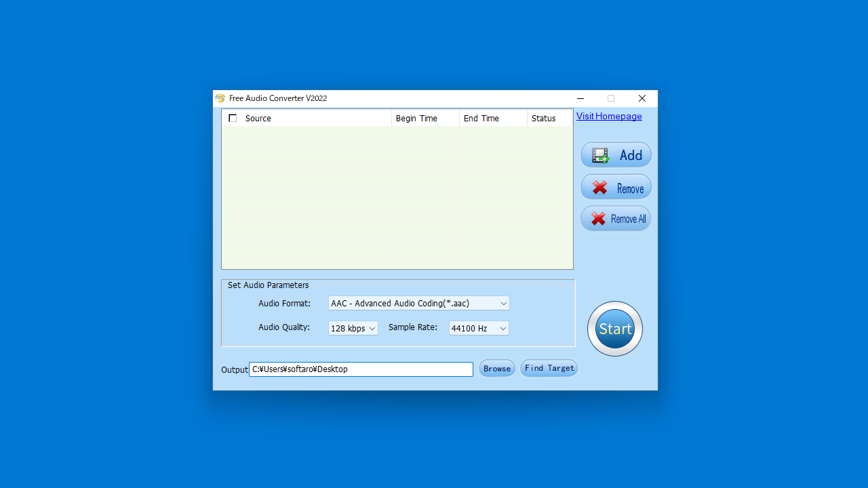Viewport: 868px width, 488px height.
Task: Click the Source column header
Action: coord(307,118)
